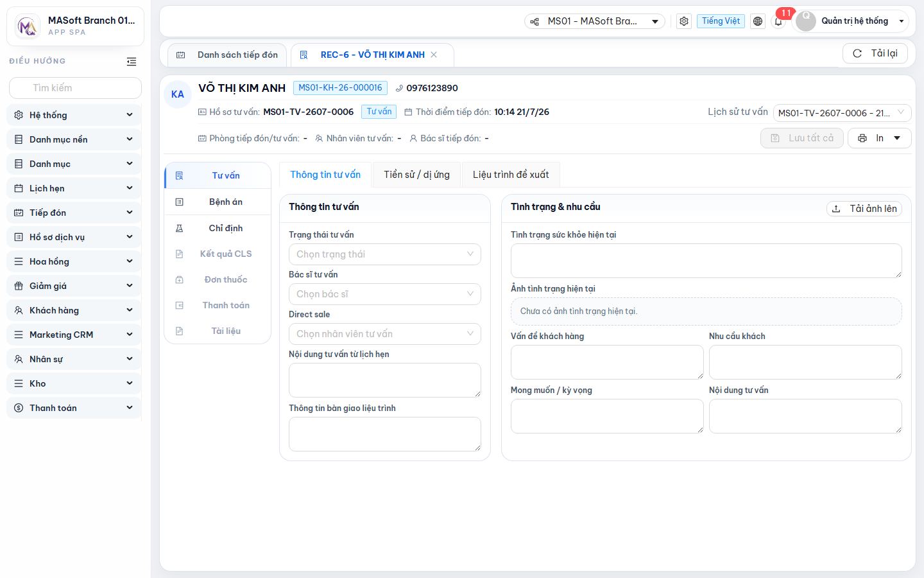Click the Tình trạng sức khỏe hiện tại textarea

[x=706, y=261]
